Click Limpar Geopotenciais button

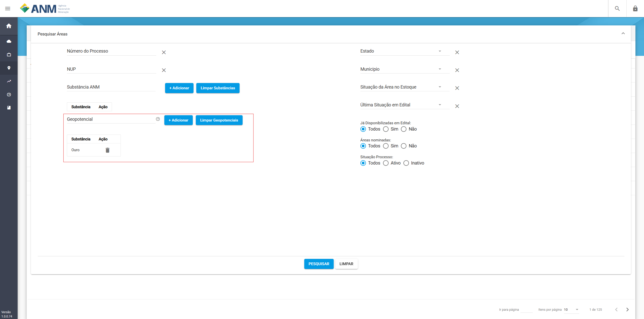click(219, 120)
